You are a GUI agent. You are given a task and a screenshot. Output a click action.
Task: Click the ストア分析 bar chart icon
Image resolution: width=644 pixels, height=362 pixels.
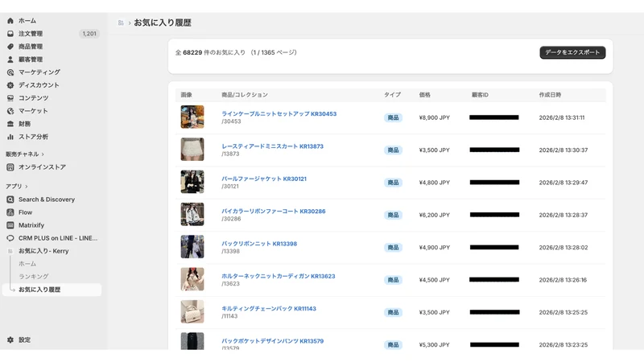tap(10, 137)
